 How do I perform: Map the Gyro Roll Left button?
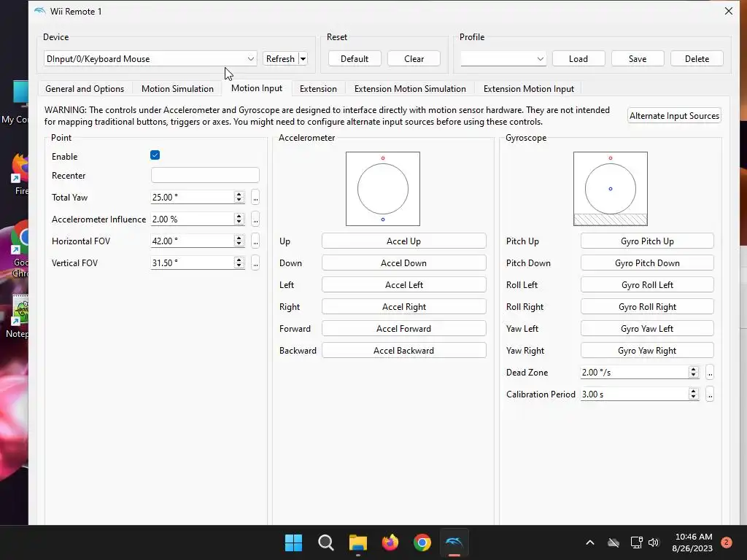647,285
